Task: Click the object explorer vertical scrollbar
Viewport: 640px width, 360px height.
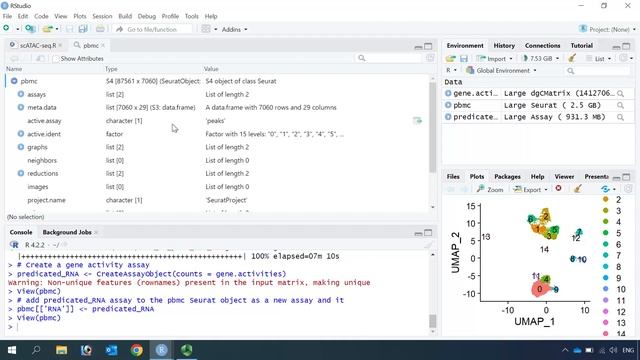Action: [433, 127]
